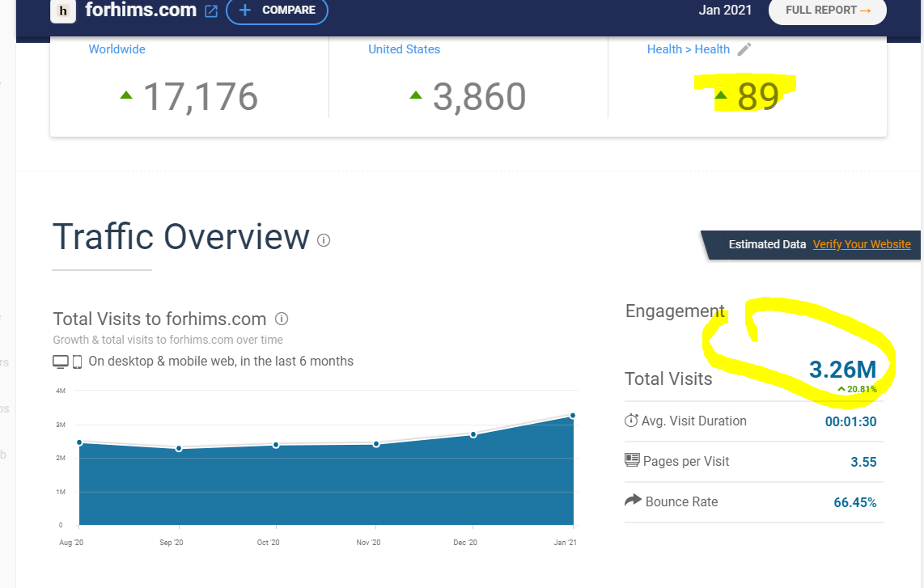Open forhims.com via external link icon

pos(211,11)
